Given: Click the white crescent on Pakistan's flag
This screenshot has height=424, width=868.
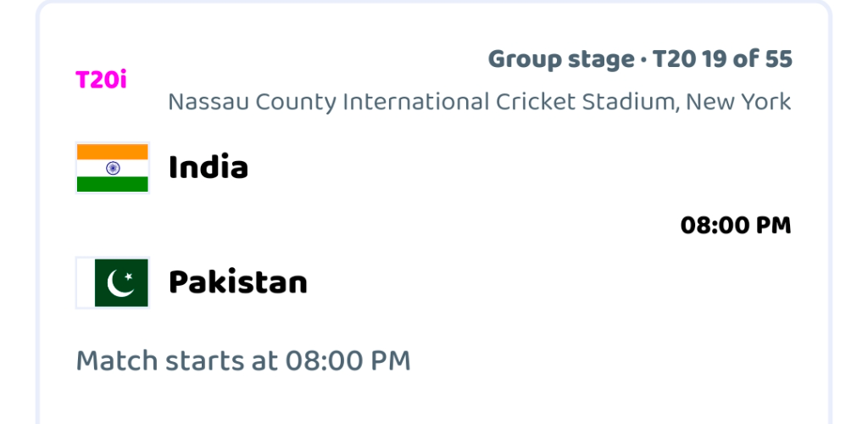Looking at the screenshot, I should pos(120,283).
